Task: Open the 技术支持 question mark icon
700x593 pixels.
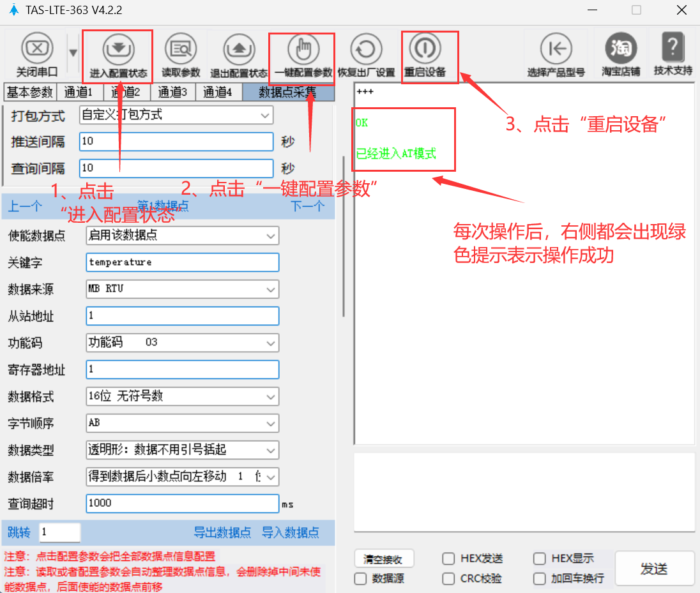Action: click(673, 49)
